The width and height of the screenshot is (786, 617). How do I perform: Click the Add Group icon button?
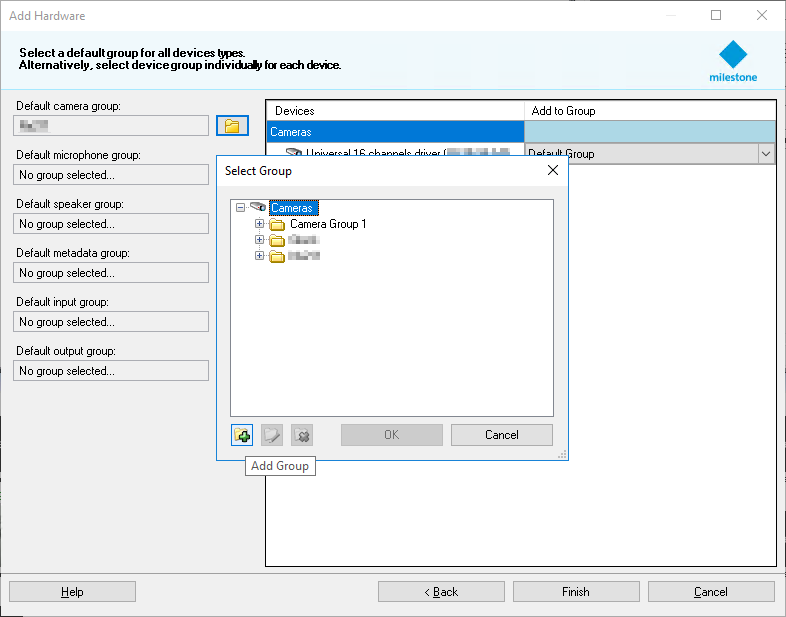[241, 435]
